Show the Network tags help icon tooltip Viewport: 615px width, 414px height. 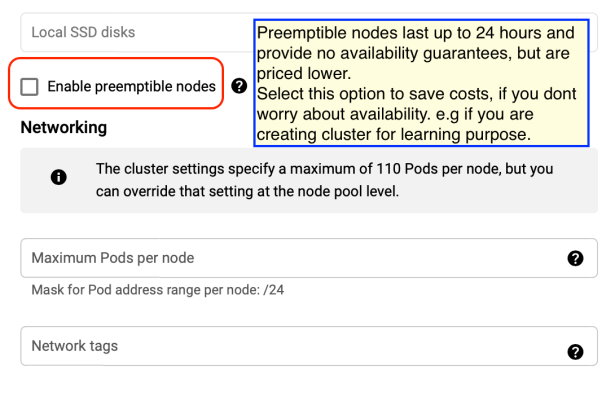(x=575, y=351)
